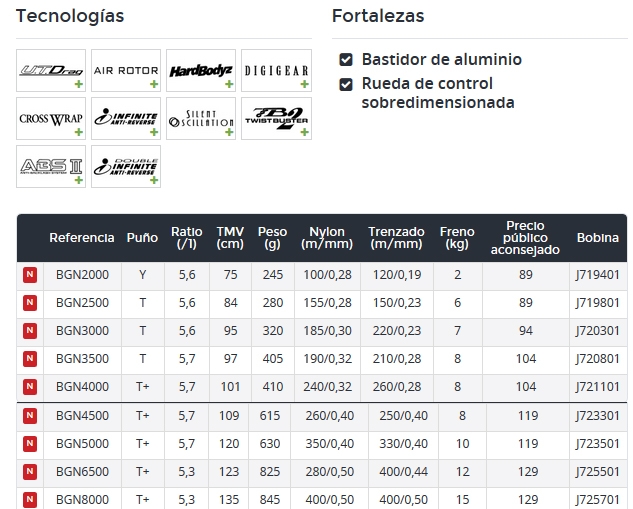
Task: Open the Cross Wrap technology tile
Action: 51,119
